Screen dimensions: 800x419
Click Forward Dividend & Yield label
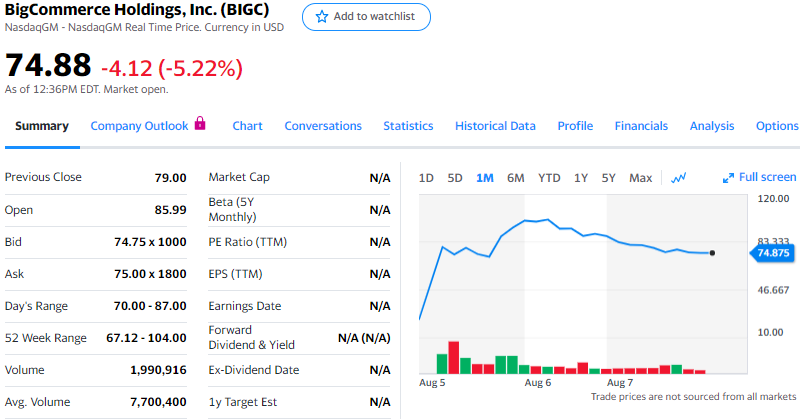coord(252,337)
